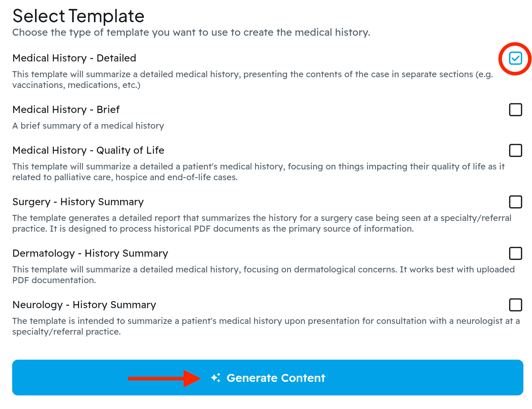Click the Surgery - History Summary title
The image size is (532, 409).
click(78, 202)
